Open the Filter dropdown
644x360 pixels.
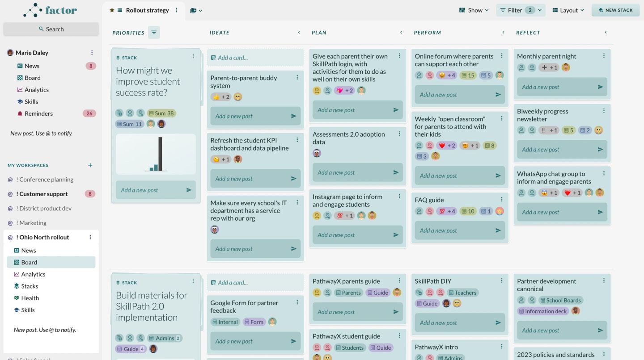(521, 10)
